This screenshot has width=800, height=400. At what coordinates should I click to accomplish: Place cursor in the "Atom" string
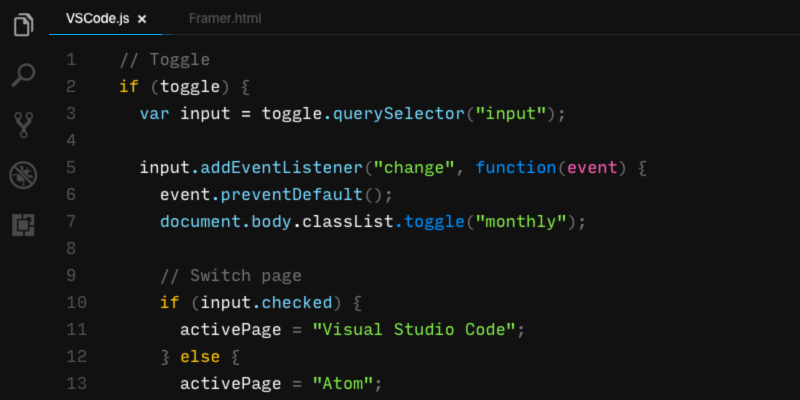346,383
